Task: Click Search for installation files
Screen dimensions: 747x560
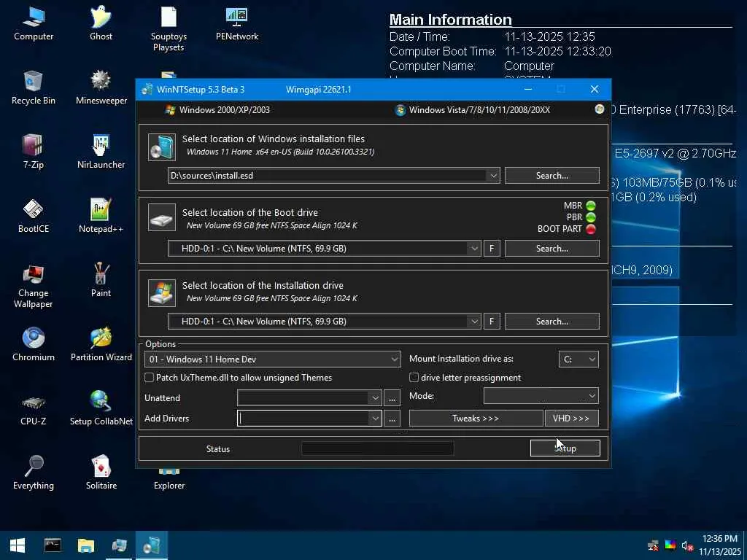Action: (x=551, y=176)
